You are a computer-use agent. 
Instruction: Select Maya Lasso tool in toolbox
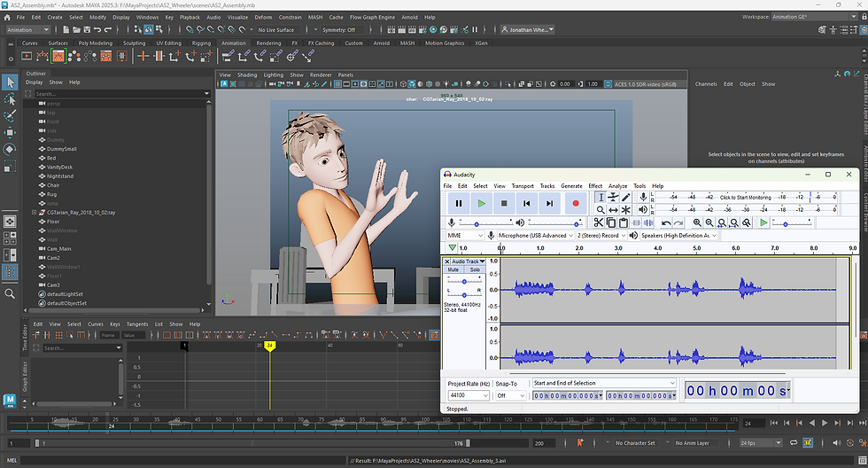(x=10, y=99)
